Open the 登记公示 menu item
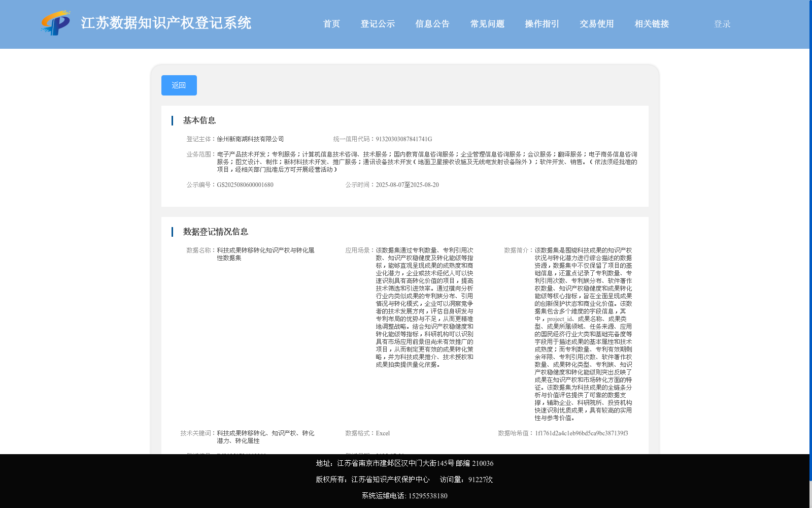 (378, 24)
